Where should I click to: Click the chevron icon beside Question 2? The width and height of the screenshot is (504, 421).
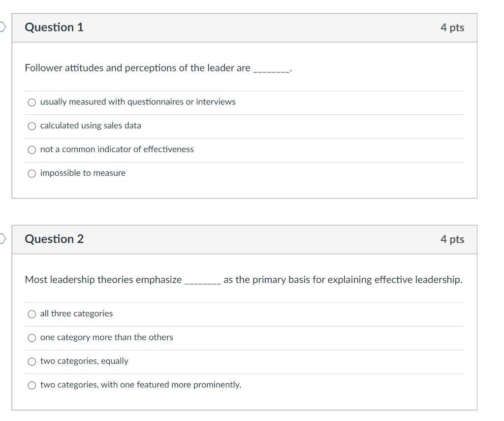pos(2,238)
